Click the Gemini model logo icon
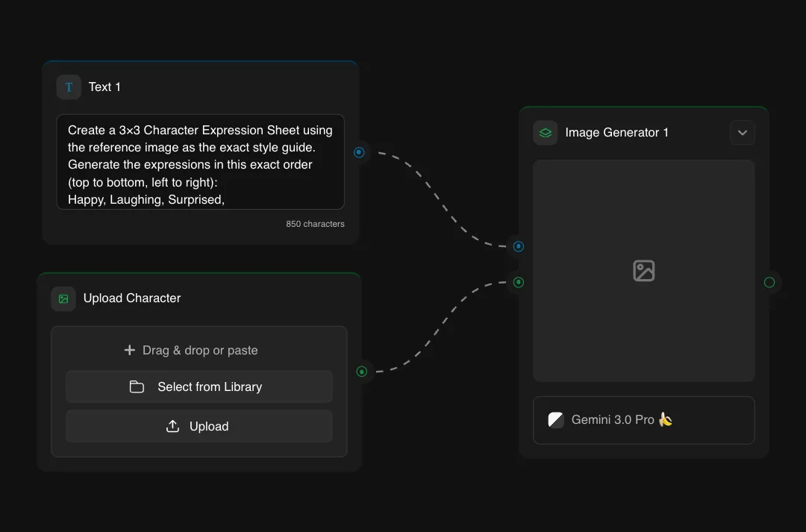This screenshot has height=532, width=806. [555, 420]
